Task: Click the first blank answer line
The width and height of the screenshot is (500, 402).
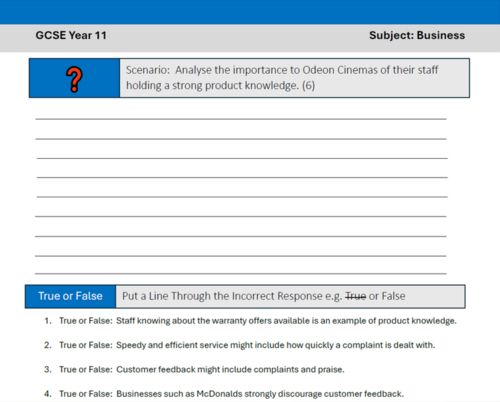Action: tap(241, 119)
